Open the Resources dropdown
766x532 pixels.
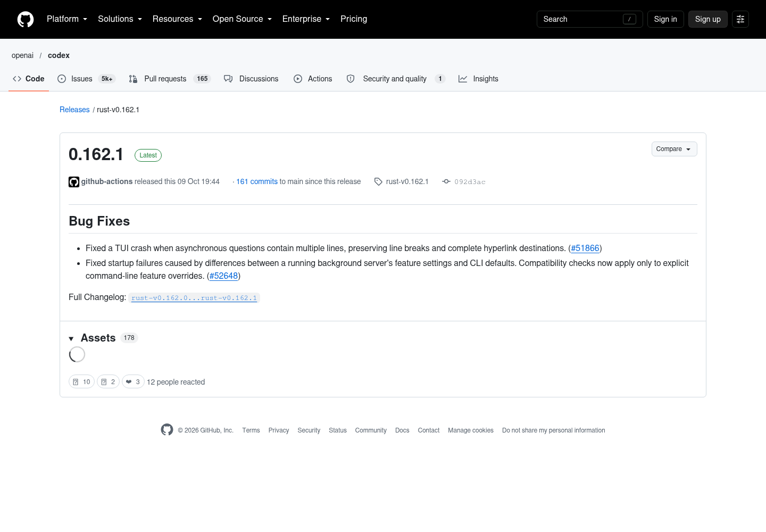coord(177,19)
